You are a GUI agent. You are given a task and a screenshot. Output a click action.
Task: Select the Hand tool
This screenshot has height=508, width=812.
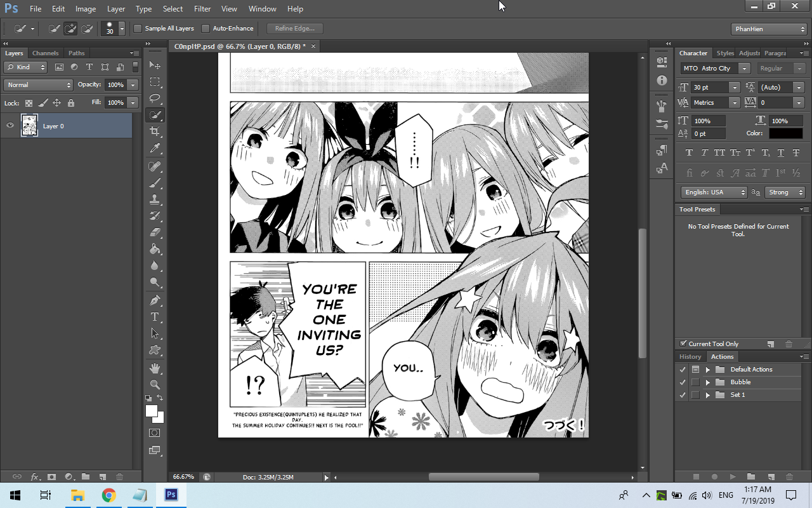155,368
